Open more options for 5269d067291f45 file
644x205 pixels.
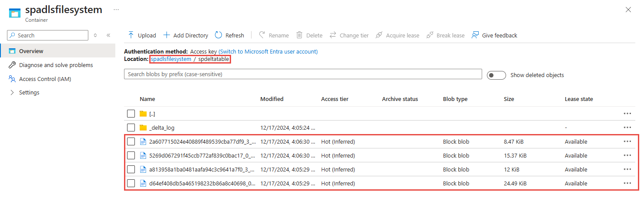(627, 155)
